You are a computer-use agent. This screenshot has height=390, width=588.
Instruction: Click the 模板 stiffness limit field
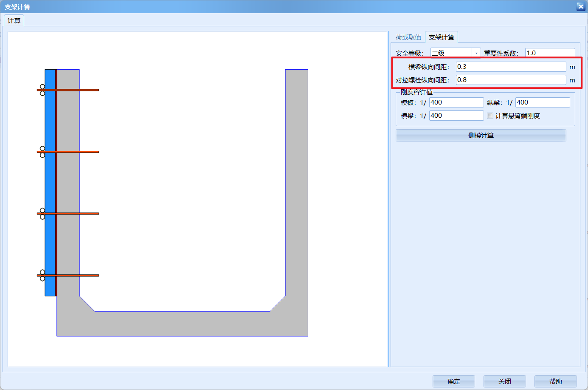coord(456,102)
